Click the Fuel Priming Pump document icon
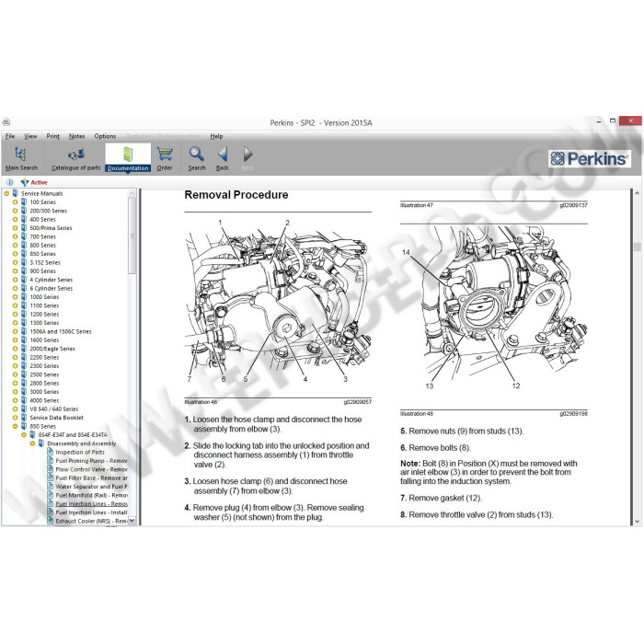This screenshot has height=644, width=644. (50, 460)
